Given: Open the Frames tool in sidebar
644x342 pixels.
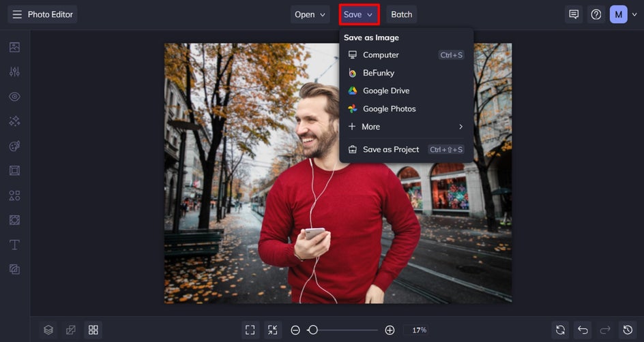Looking at the screenshot, I should coord(14,170).
